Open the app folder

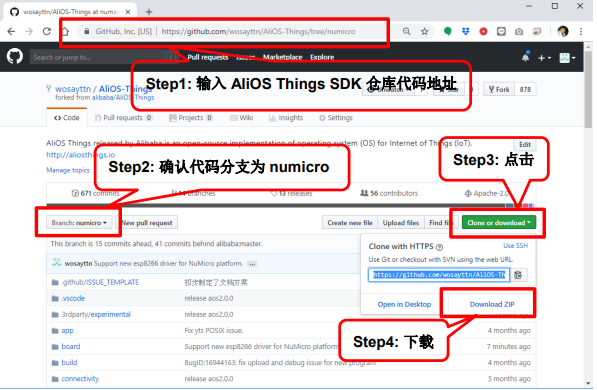[x=67, y=331]
